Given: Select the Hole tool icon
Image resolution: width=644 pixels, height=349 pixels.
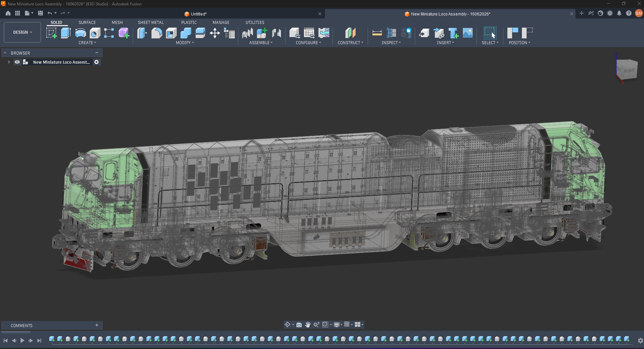Looking at the screenshot, I should (x=95, y=33).
